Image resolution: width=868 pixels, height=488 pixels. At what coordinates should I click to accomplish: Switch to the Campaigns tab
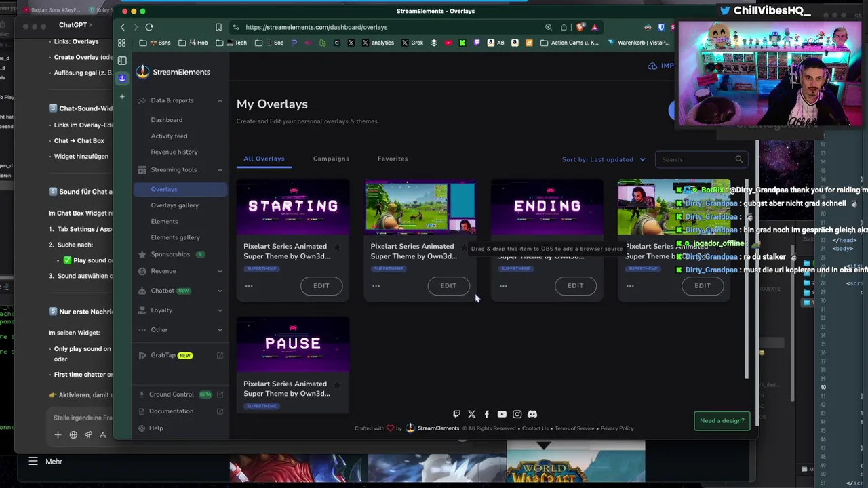click(x=331, y=159)
